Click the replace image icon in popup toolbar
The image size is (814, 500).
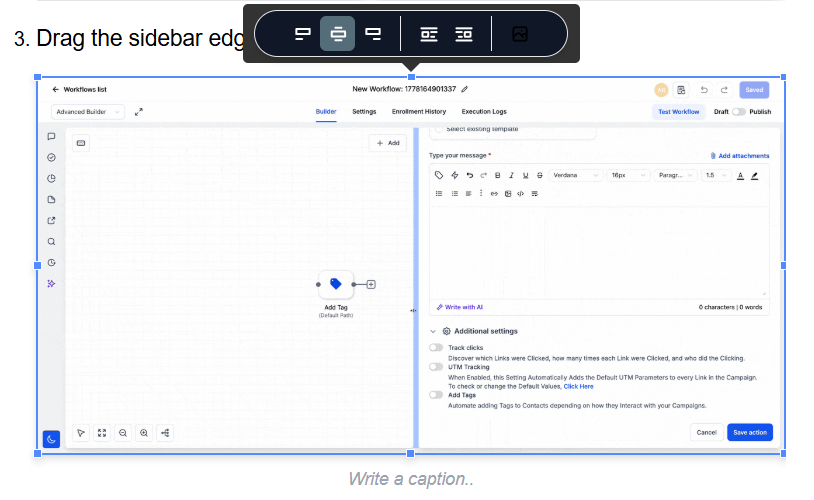[520, 34]
